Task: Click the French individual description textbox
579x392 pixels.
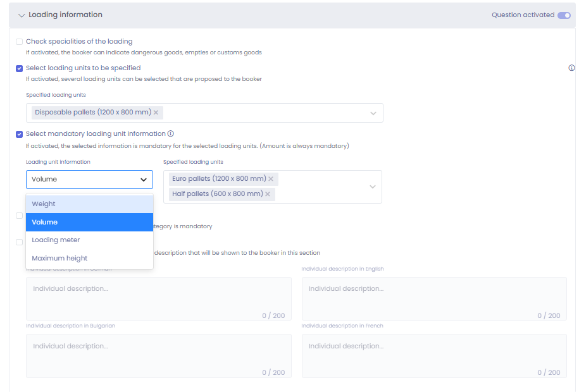Action: tap(433, 355)
